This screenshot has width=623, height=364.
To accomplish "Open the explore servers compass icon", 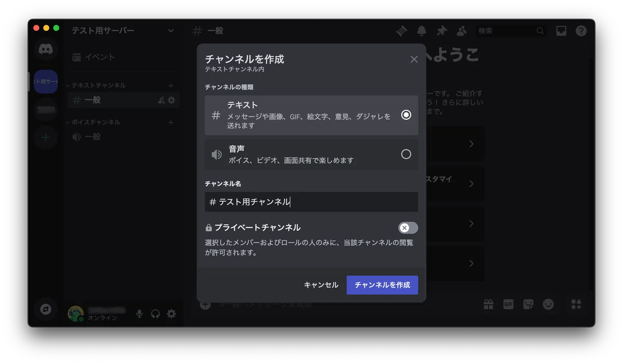I will 46,310.
